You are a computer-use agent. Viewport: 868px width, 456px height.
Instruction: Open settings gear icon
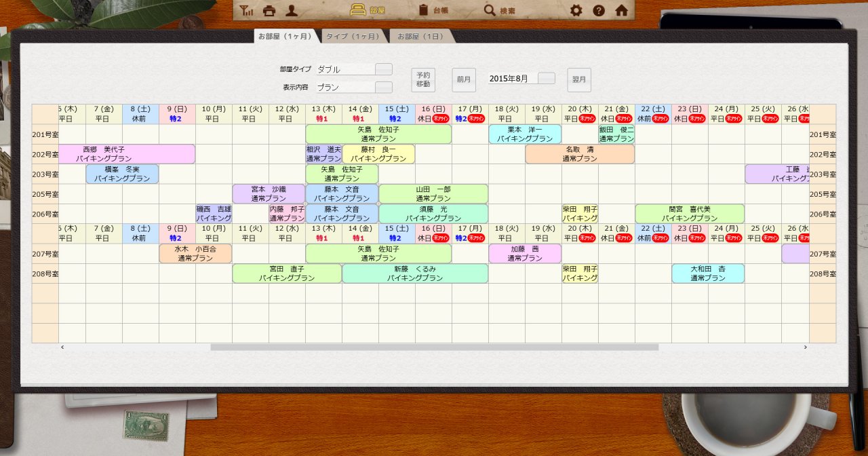pyautogui.click(x=576, y=10)
